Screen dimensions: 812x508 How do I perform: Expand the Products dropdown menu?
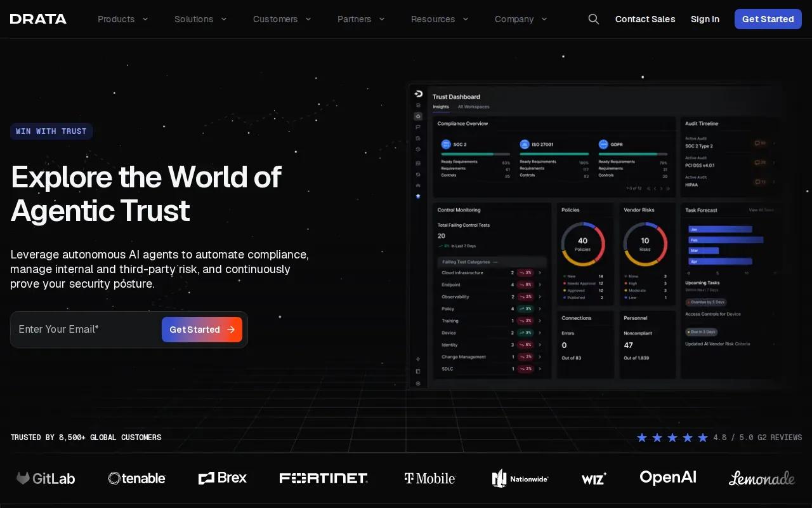(x=123, y=19)
